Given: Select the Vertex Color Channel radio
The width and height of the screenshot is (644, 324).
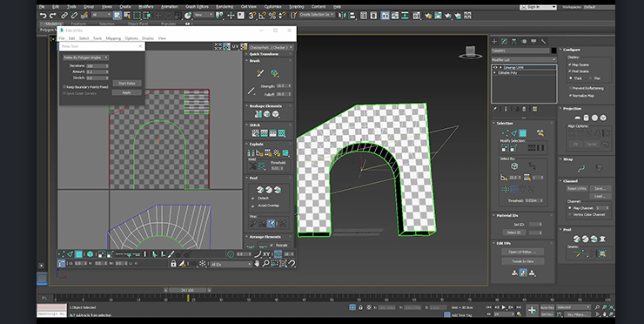Looking at the screenshot, I should (570, 214).
